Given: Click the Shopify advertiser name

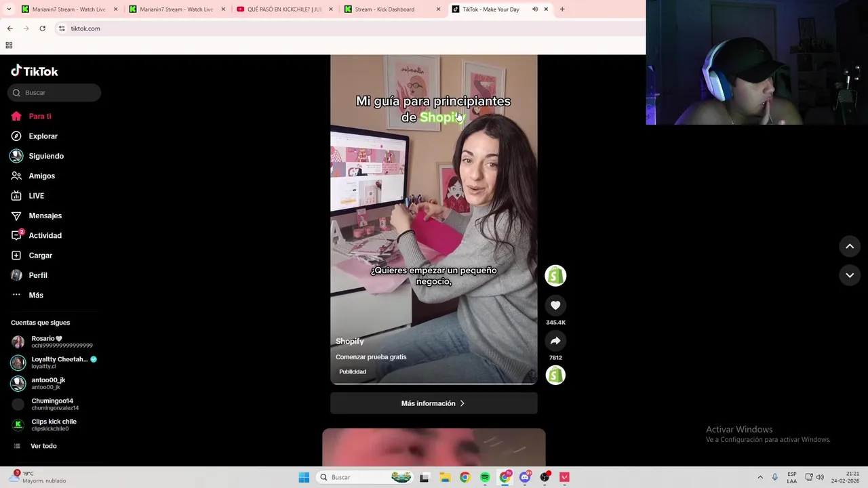Looking at the screenshot, I should [x=350, y=342].
